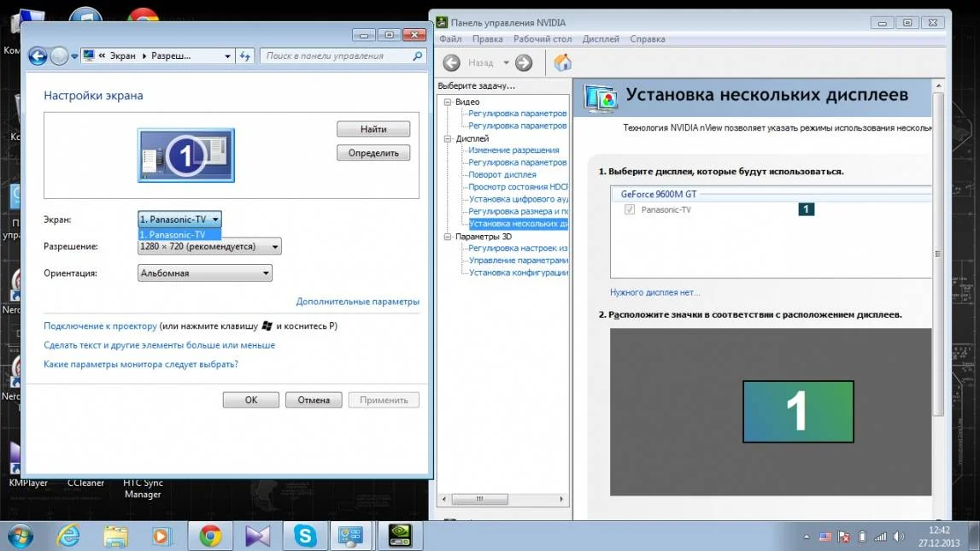Open the NVIDIA home page icon

click(x=562, y=62)
